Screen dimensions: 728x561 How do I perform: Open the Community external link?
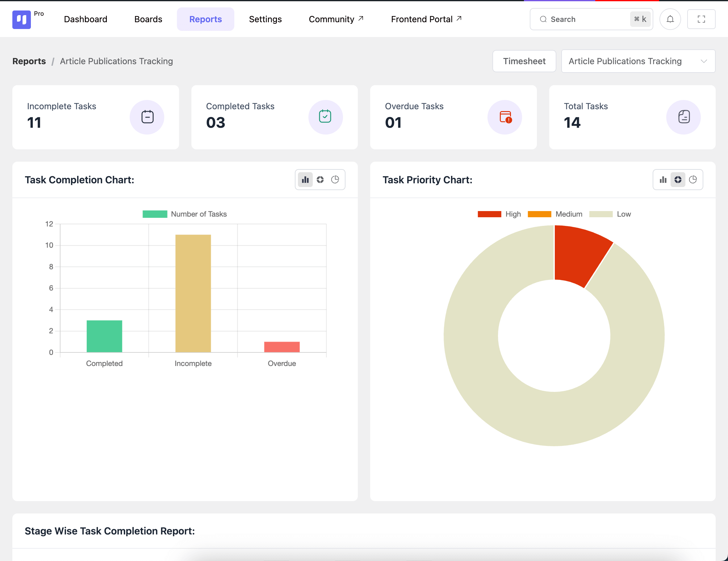pos(336,19)
